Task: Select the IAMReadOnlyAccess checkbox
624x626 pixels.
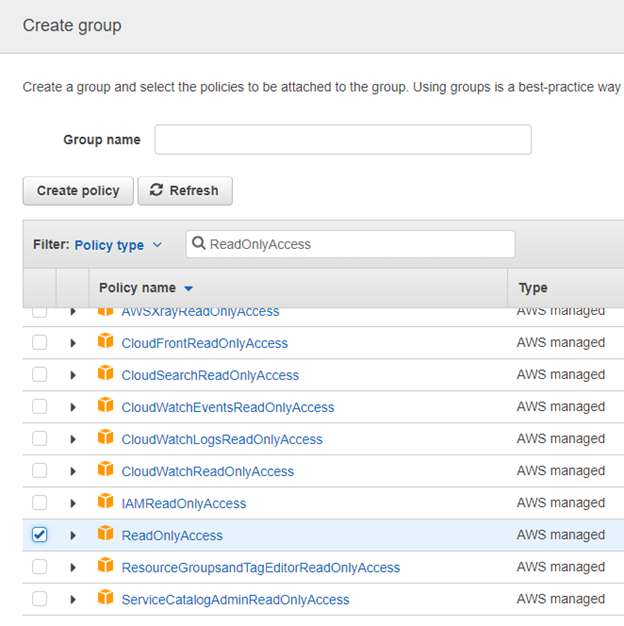Action: click(x=40, y=503)
